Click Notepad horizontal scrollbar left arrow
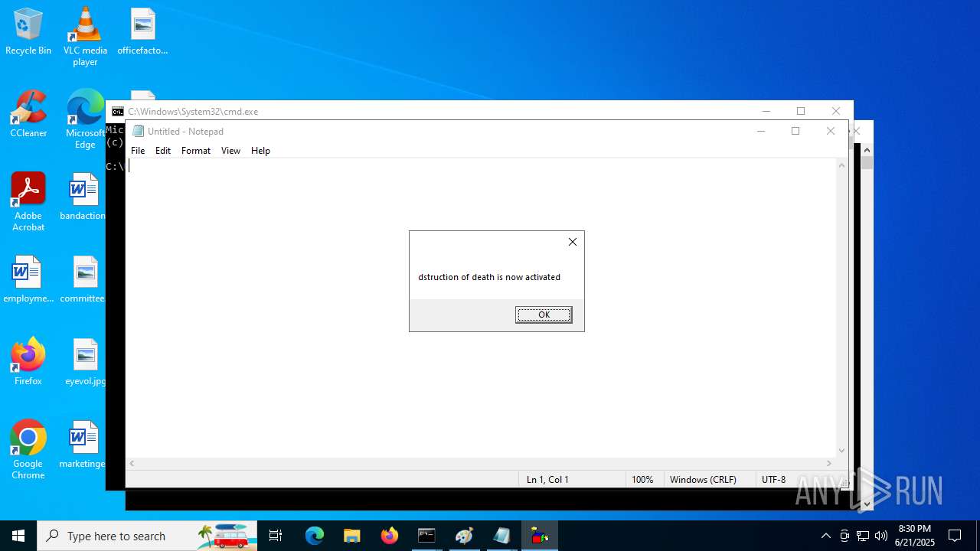 (132, 463)
